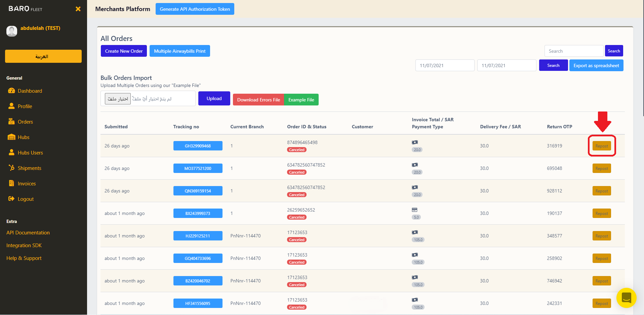
Task: Click the Tracking no column header
Action: 186,127
